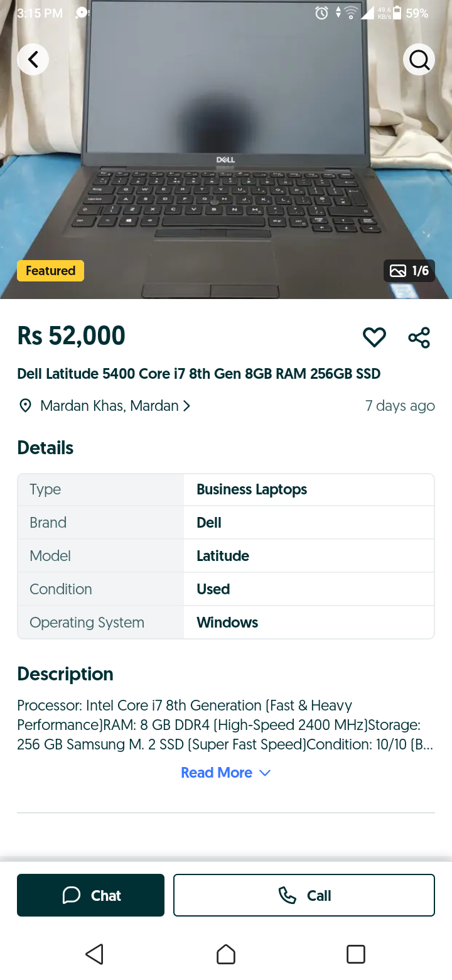Tap the Dell Latitude 5400 listing title
The width and height of the screenshot is (452, 980).
[x=199, y=374]
